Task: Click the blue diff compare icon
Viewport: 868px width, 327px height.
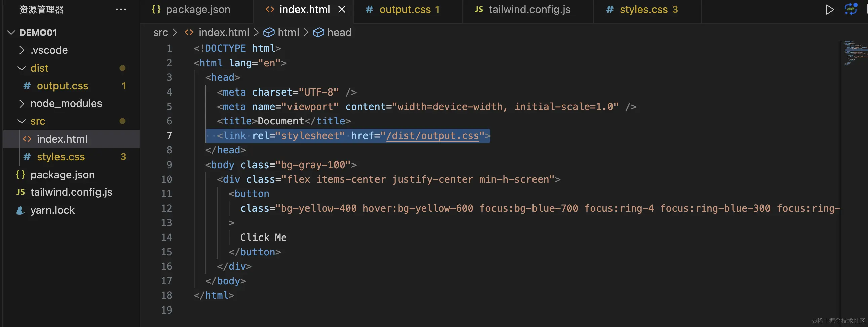Action: pos(851,9)
